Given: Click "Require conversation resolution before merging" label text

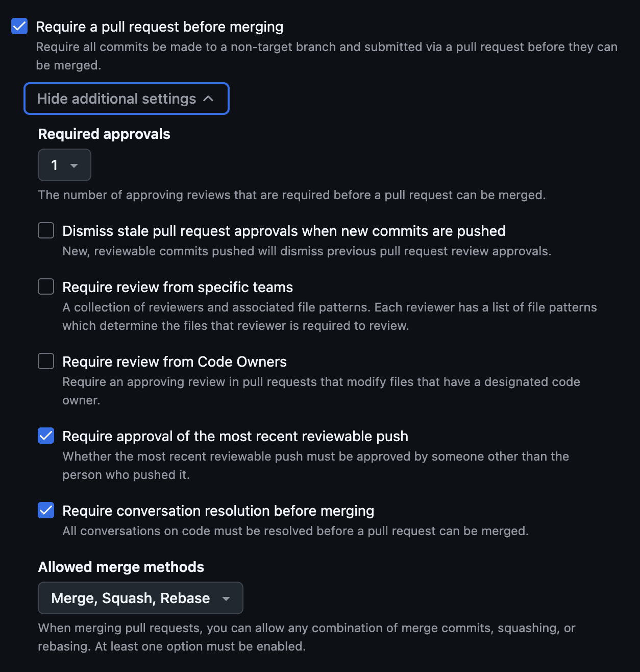Looking at the screenshot, I should pos(218,511).
